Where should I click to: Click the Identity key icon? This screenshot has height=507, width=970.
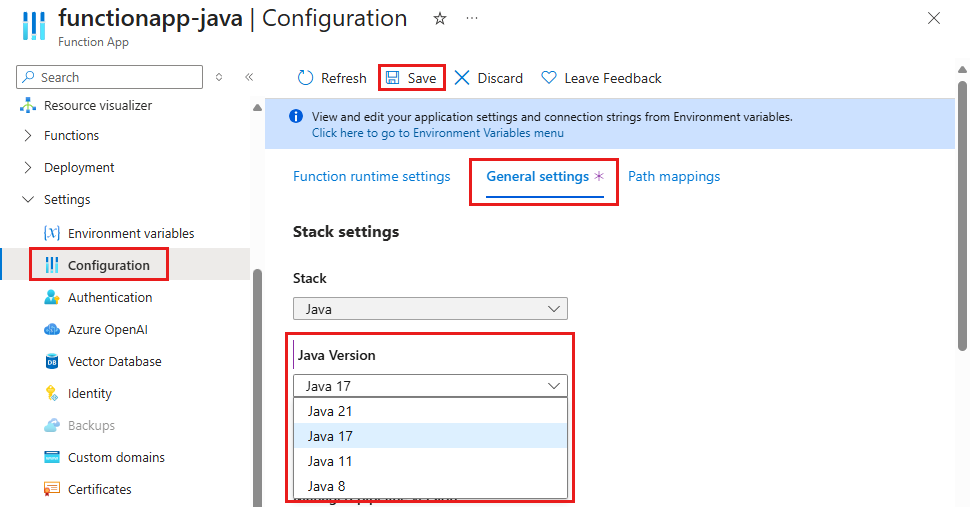coord(52,393)
